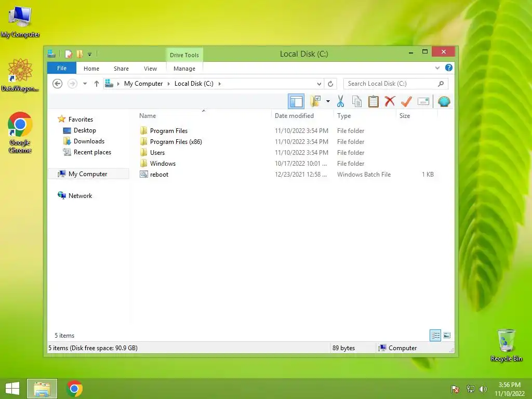Viewport: 532px width, 399px height.
Task: Select My Computer in the navigation pane
Action: (87, 174)
